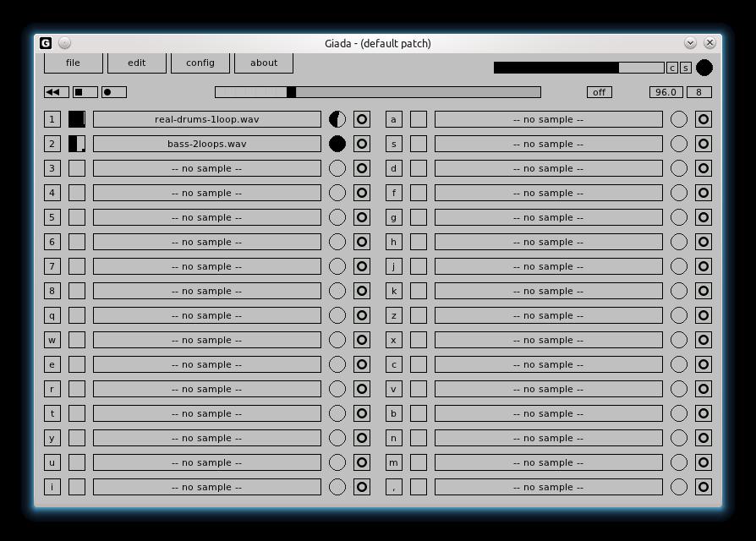Screen dimensions: 756x541
Task: Toggle the quantizer 'off' button
Action: click(599, 92)
